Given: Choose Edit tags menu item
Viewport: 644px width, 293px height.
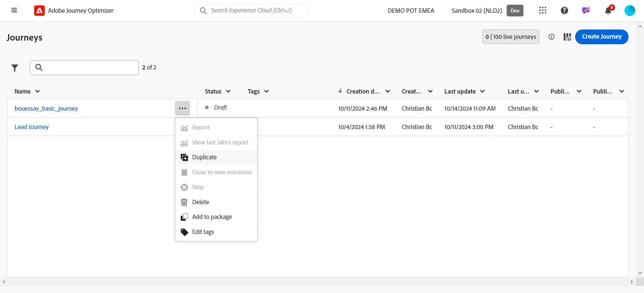Looking at the screenshot, I should pyautogui.click(x=216, y=232).
